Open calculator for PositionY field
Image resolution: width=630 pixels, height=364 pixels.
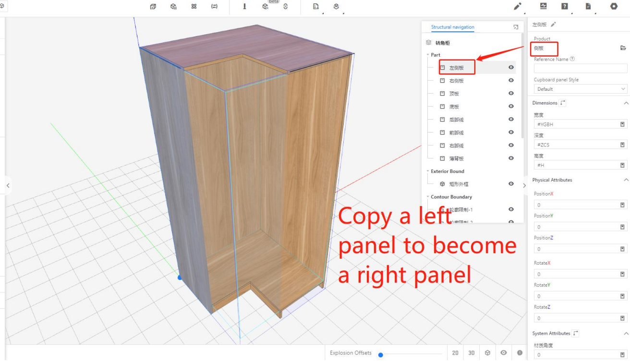(x=622, y=227)
